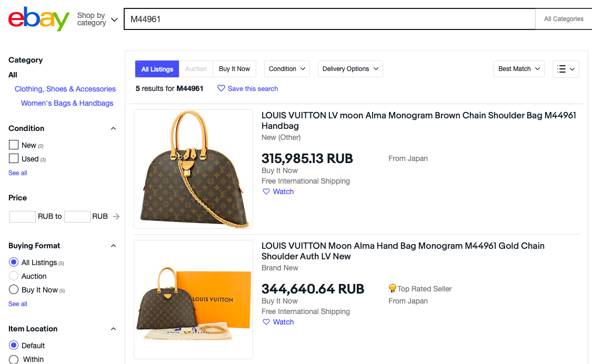Click Watch heart on first listing

tap(266, 191)
